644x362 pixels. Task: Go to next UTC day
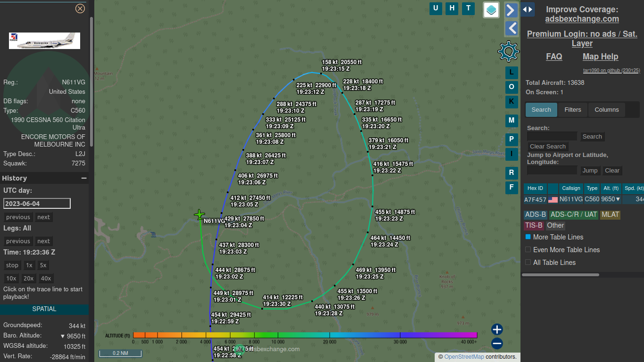click(x=44, y=217)
